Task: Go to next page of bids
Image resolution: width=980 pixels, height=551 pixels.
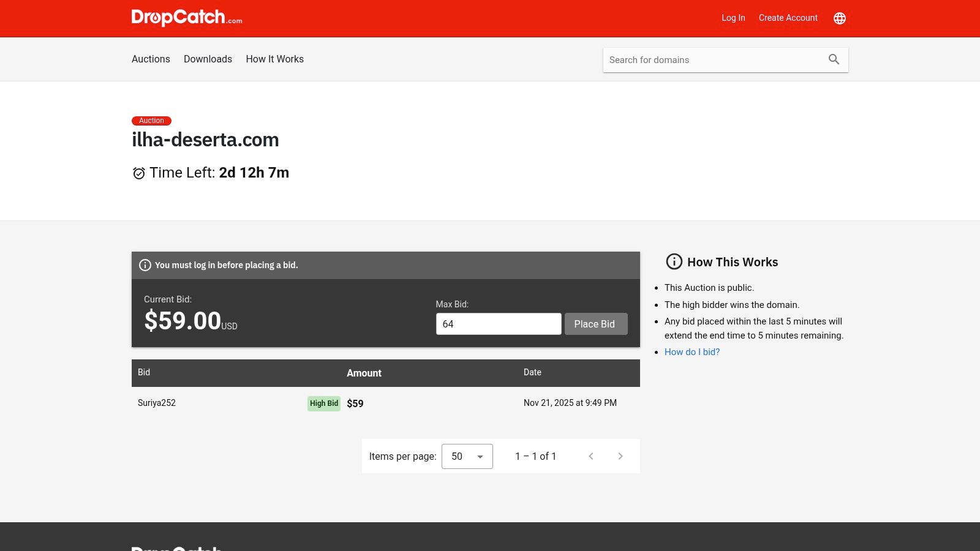Action: pos(620,456)
